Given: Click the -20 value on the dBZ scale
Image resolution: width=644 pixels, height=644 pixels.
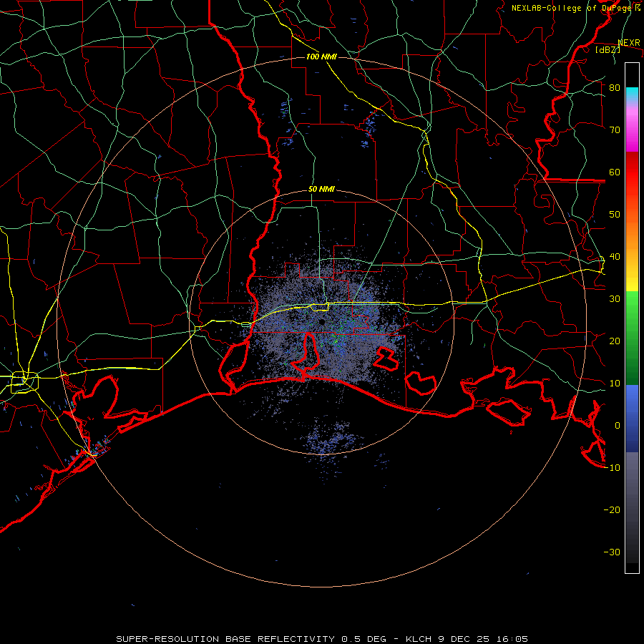Looking at the screenshot, I should 612,509.
